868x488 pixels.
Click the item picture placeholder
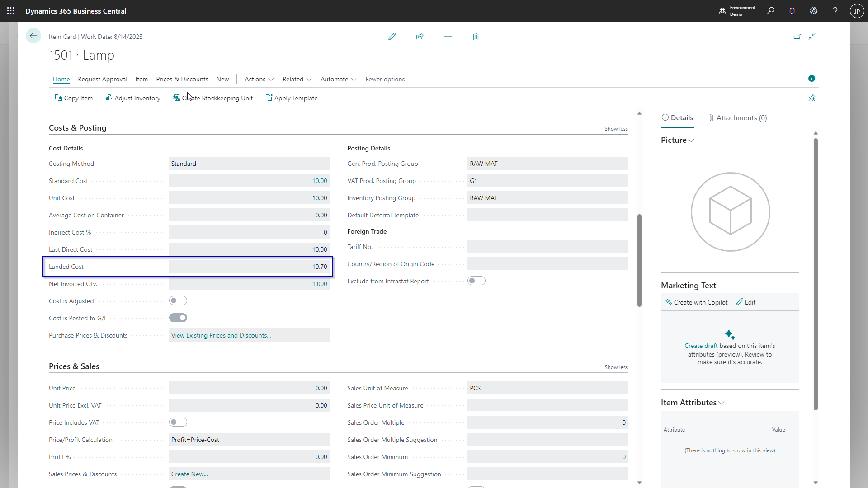[x=730, y=211]
